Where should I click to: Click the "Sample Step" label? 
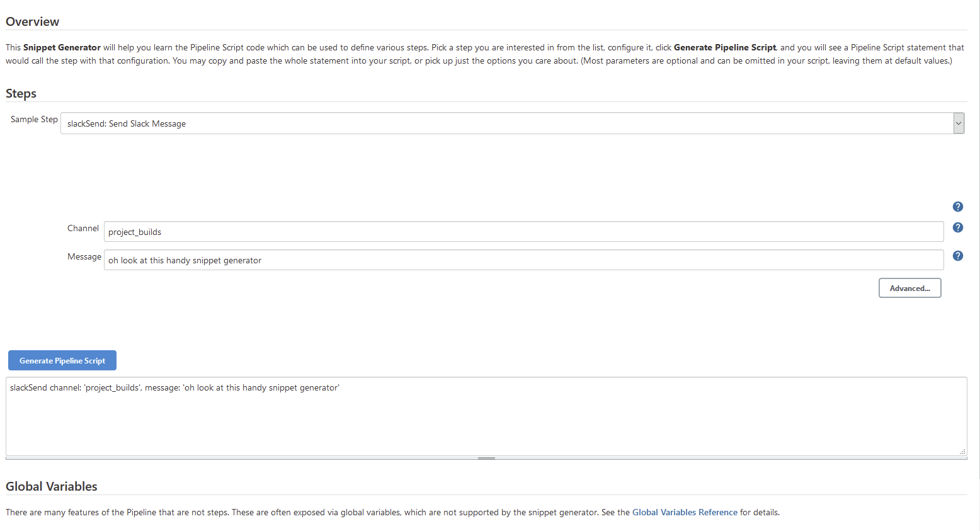pyautogui.click(x=34, y=119)
